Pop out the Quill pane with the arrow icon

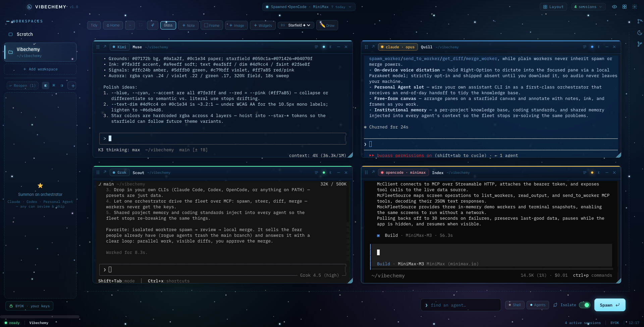[373, 47]
